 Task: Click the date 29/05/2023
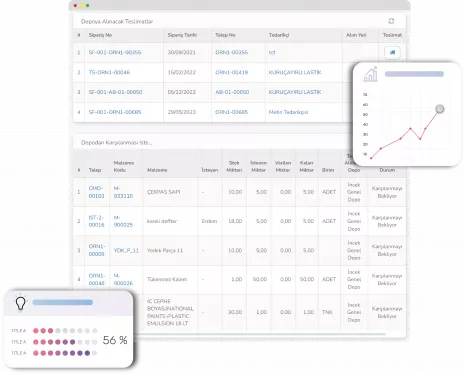[x=182, y=112]
